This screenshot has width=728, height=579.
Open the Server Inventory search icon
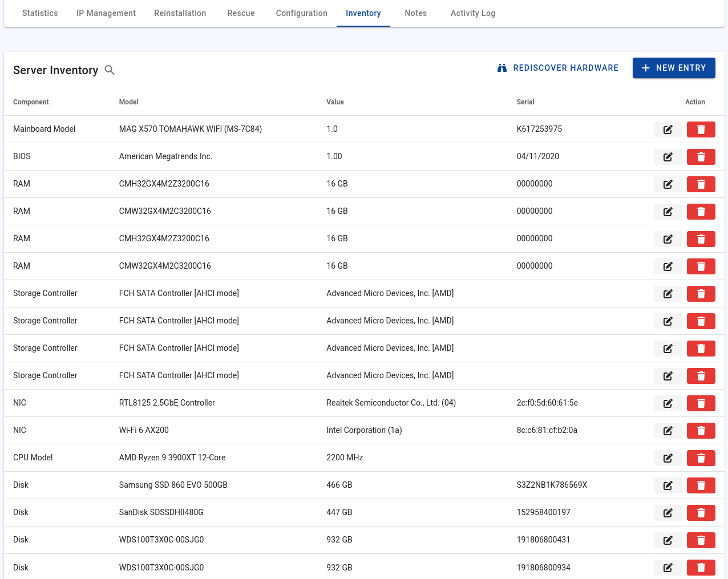point(110,70)
